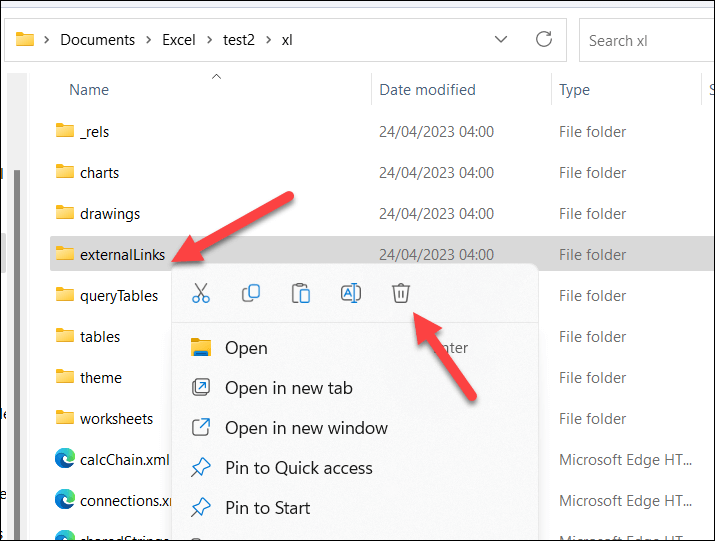Viewport: 715px width, 541px height.
Task: Click the Delete trash can icon
Action: (x=401, y=293)
